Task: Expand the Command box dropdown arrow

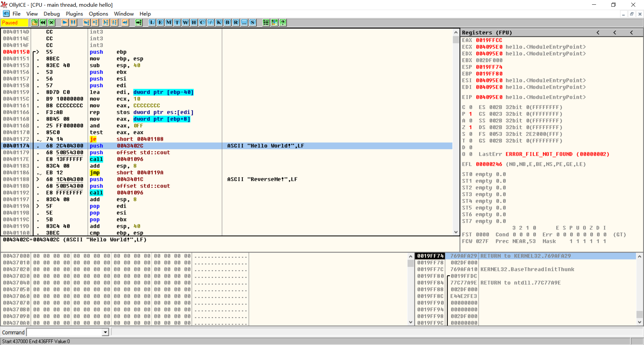Action: 105,332
